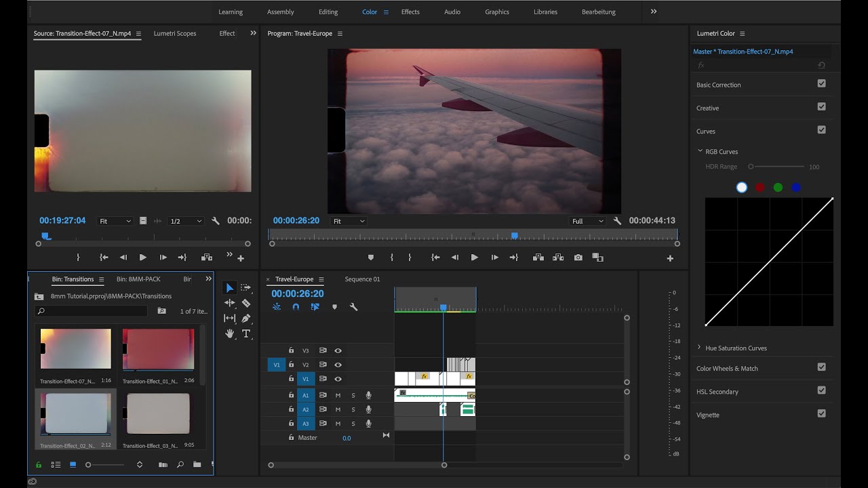Select the Hand tool
The width and height of the screenshot is (868, 488).
tap(230, 333)
